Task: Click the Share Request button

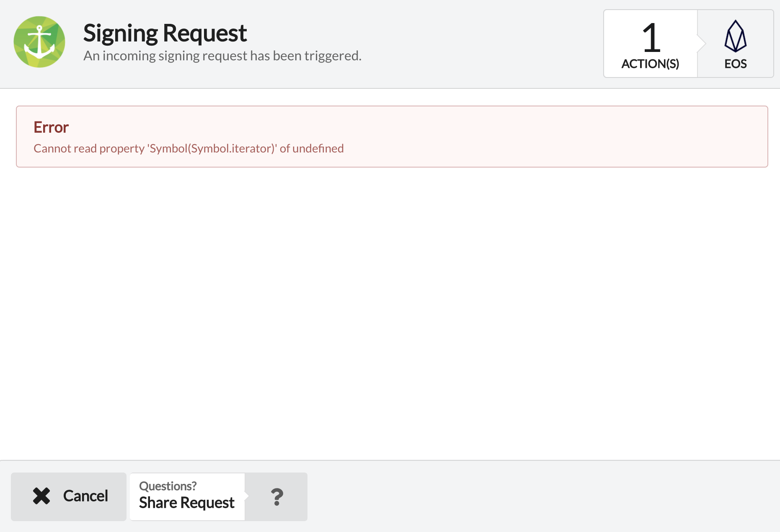Action: (x=186, y=502)
